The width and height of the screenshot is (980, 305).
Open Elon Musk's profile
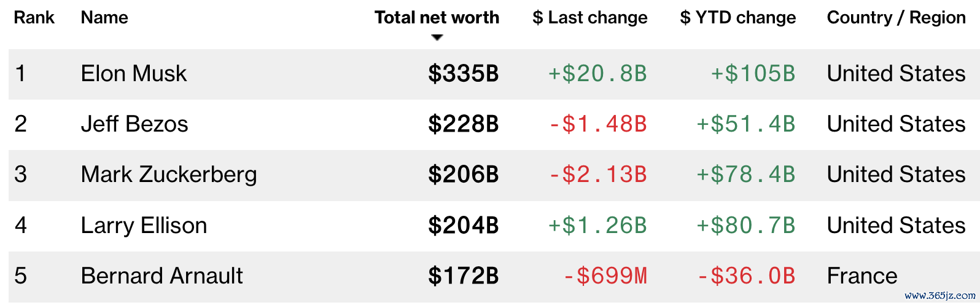pyautogui.click(x=134, y=74)
